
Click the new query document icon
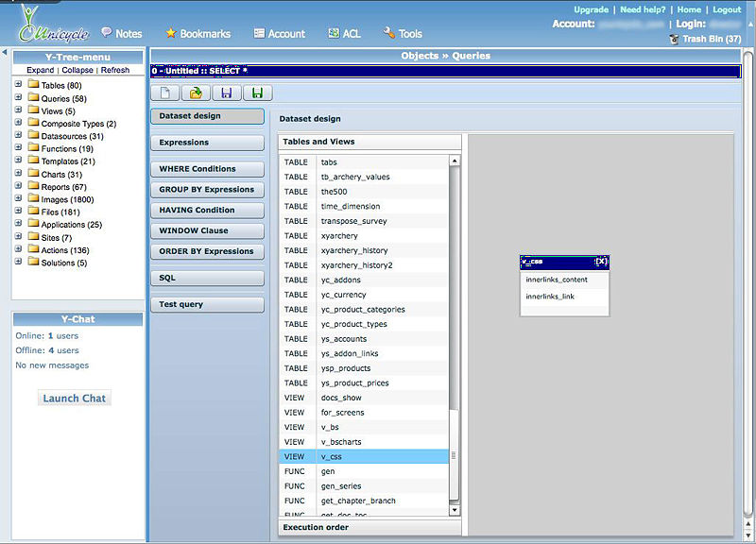click(165, 93)
